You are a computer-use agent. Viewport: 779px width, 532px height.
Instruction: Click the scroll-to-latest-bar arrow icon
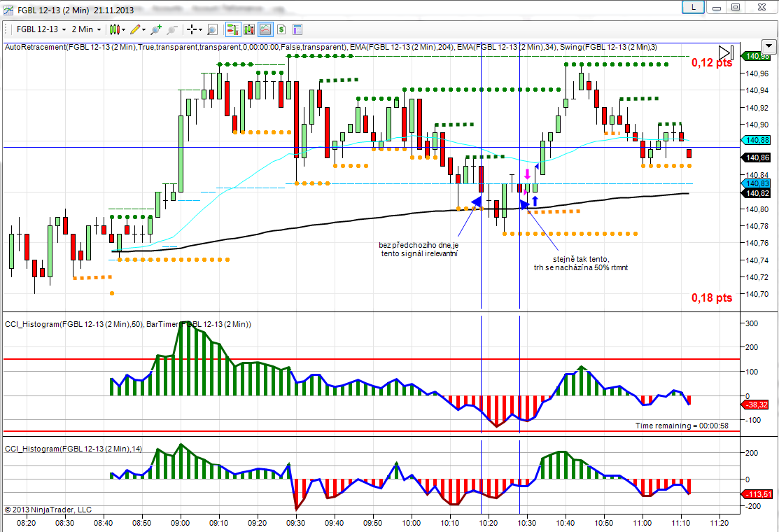[x=726, y=52]
